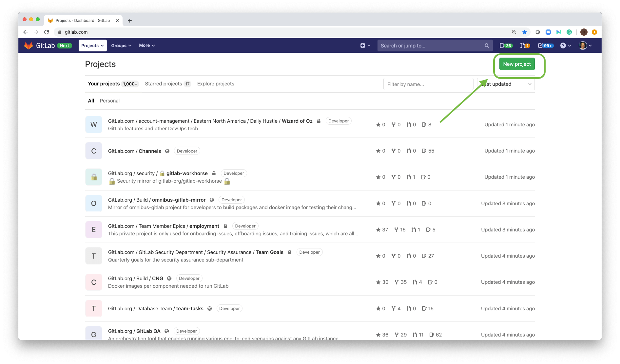The image size is (620, 364).
Task: Click merge requests count 1 on gitlab-workhorse row
Action: pyautogui.click(x=411, y=177)
